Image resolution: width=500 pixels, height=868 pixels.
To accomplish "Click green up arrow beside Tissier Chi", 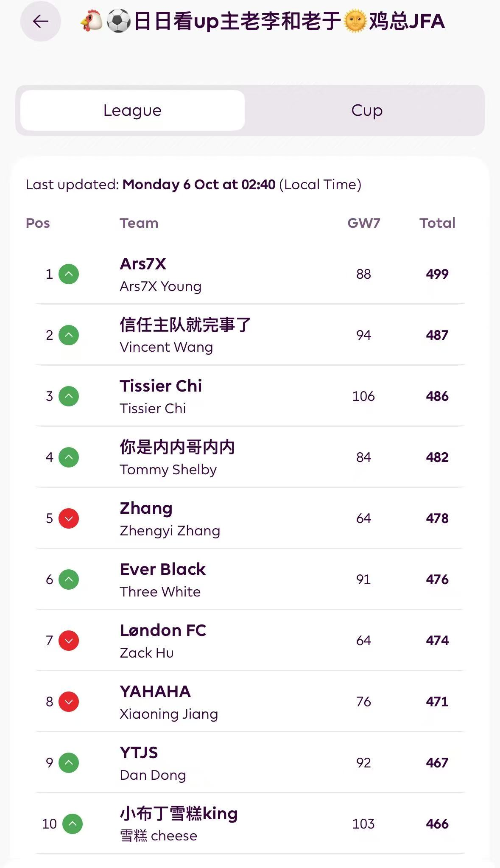I will pyautogui.click(x=69, y=396).
